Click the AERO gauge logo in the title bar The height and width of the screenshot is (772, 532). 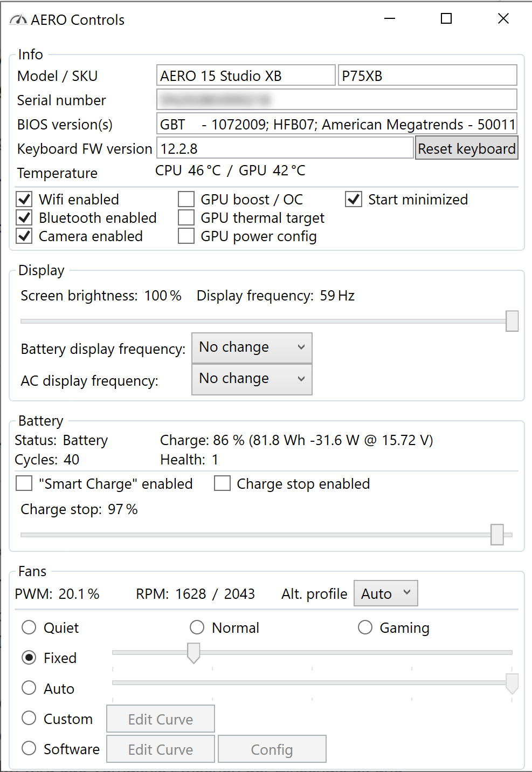coord(18,19)
